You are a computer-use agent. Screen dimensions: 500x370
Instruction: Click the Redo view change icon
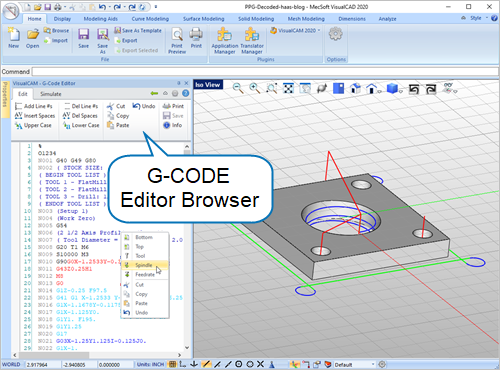(431, 89)
